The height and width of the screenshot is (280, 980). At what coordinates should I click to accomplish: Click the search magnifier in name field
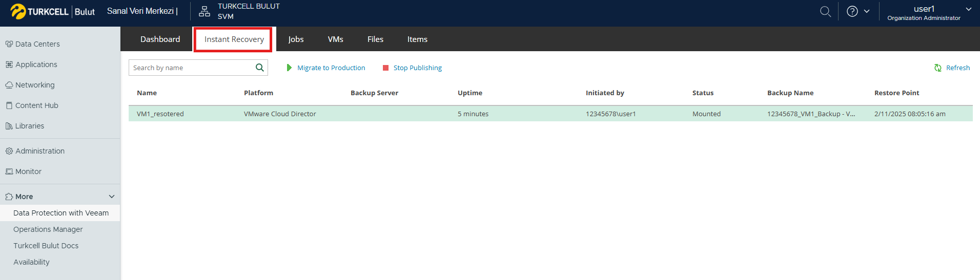[260, 68]
